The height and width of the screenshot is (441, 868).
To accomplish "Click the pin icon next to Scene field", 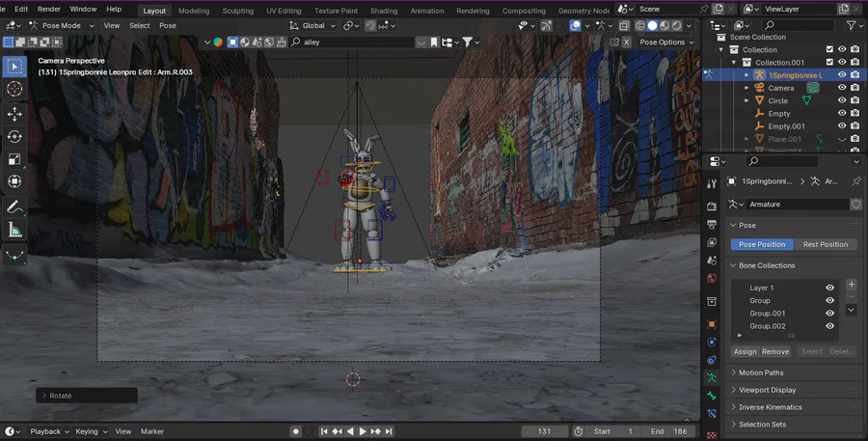I will pos(704,9).
